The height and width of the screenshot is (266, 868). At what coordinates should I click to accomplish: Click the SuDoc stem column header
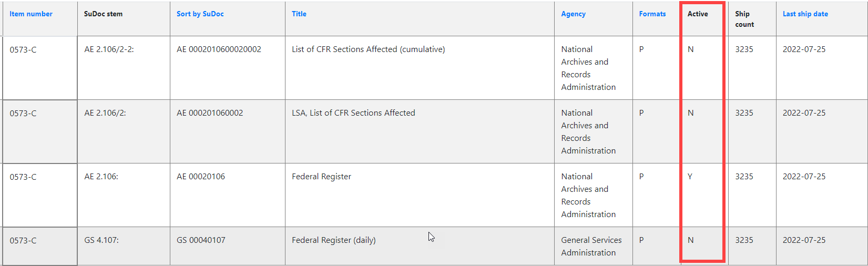click(103, 14)
